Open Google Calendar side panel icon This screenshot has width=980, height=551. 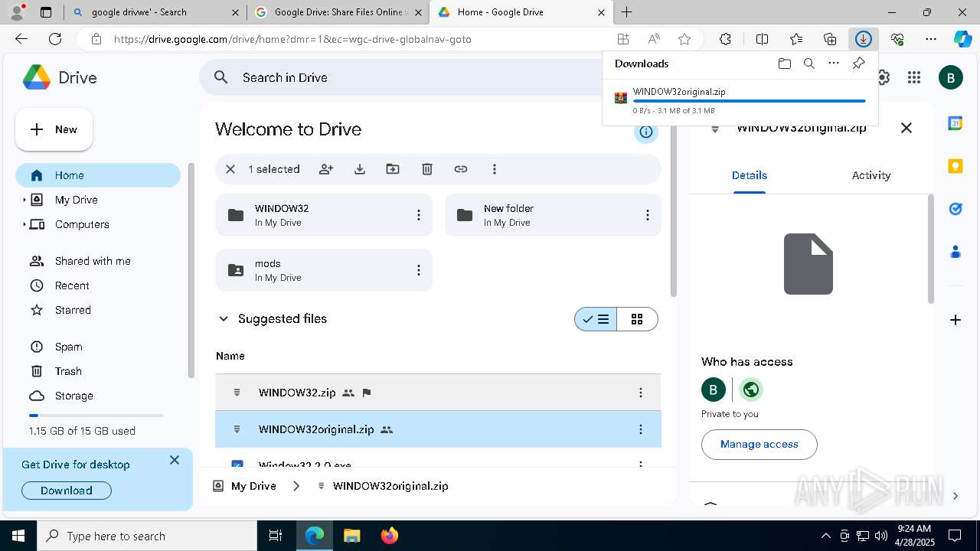pos(955,123)
